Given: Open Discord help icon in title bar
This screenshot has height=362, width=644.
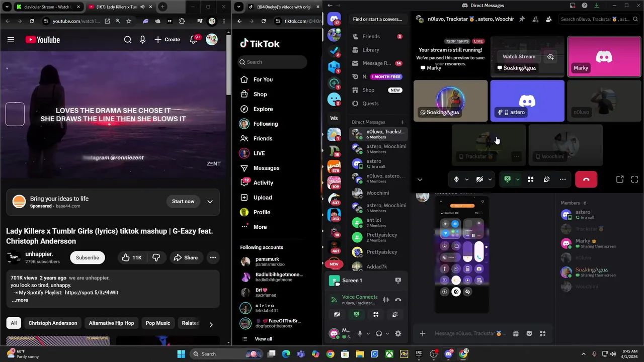Looking at the screenshot, I should pos(585,6).
